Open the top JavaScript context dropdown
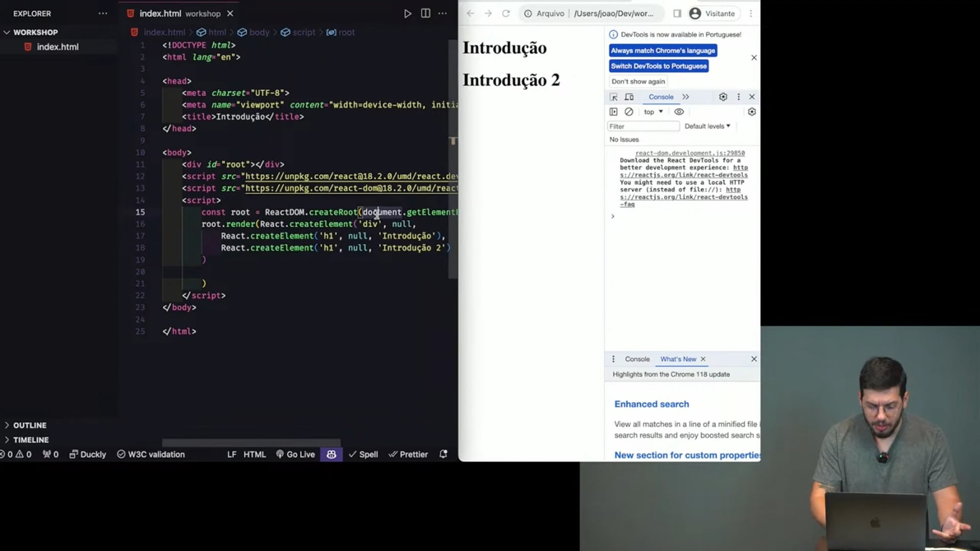Viewport: 980px width, 551px height. point(653,112)
